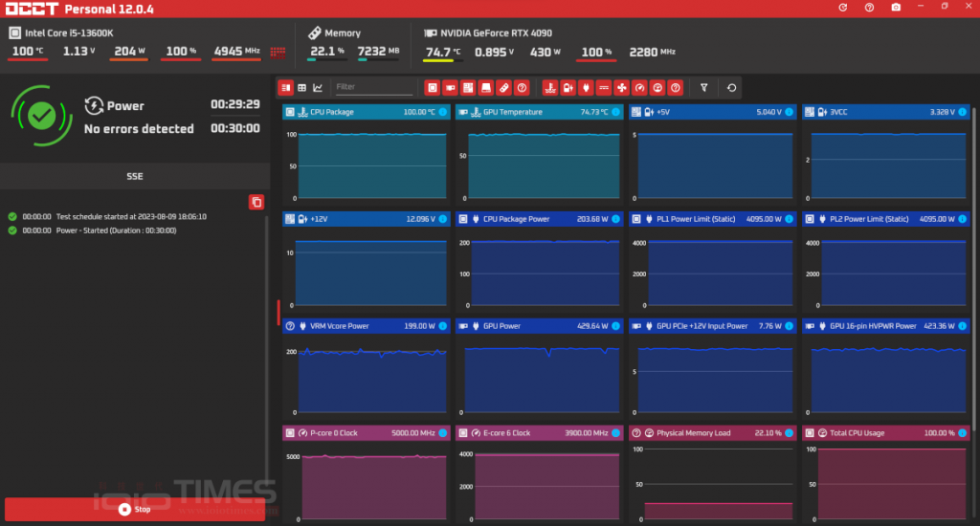Viewport: 980px width, 526px height.
Task: Open help via question mark in title bar
Action: click(869, 8)
